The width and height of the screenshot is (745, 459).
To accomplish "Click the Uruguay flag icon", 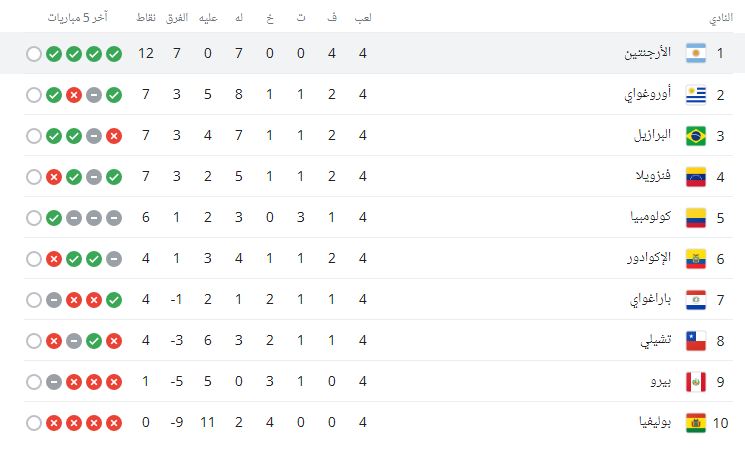I will tap(696, 95).
